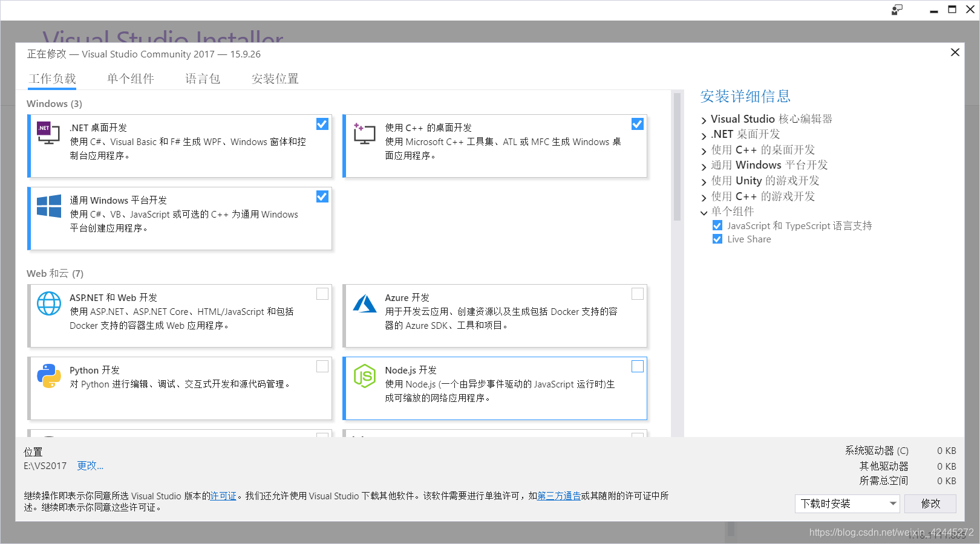Screen dimensions: 980x544
Task: Expand Visual Studio 核心编辑器 details
Action: [704, 120]
